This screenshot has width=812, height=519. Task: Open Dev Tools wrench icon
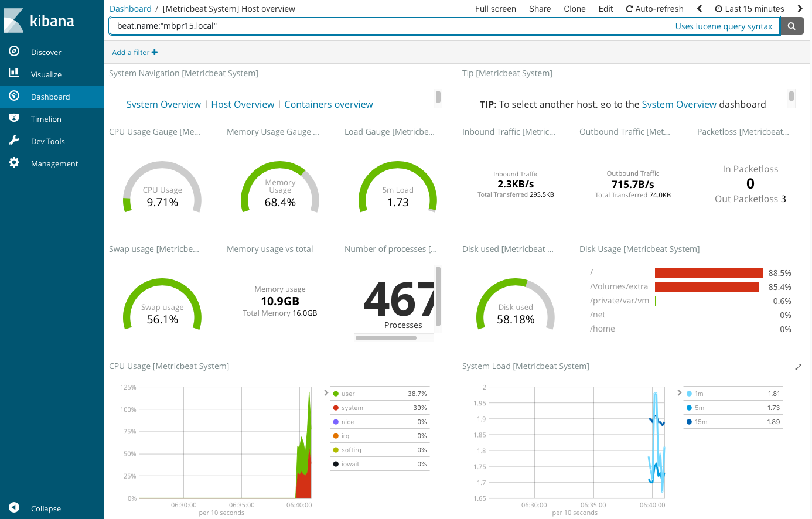tap(14, 141)
